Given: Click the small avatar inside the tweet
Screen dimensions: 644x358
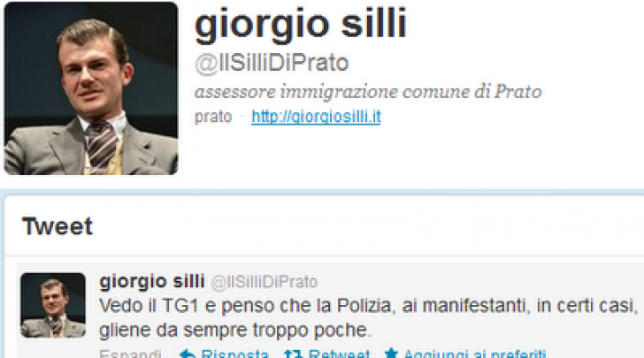Looking at the screenshot, I should coord(53,305).
